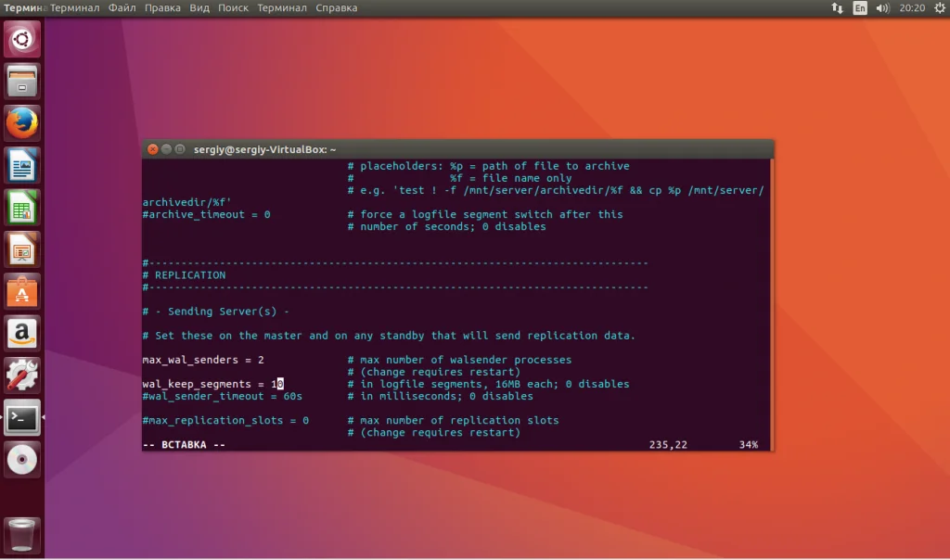Click the 235,22 cursor position readout
This screenshot has height=560, width=950.
tap(668, 444)
